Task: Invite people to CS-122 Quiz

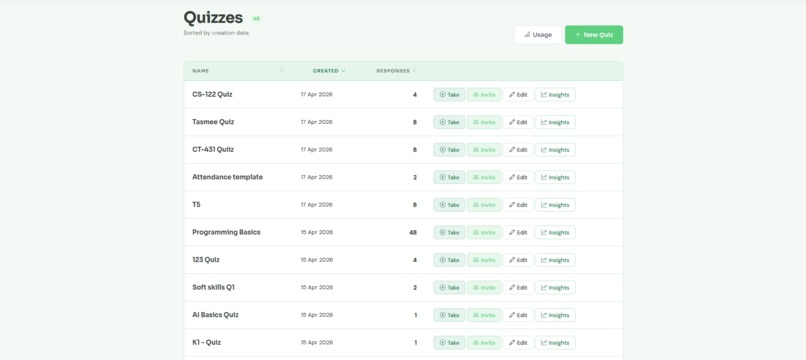Action: (x=484, y=95)
